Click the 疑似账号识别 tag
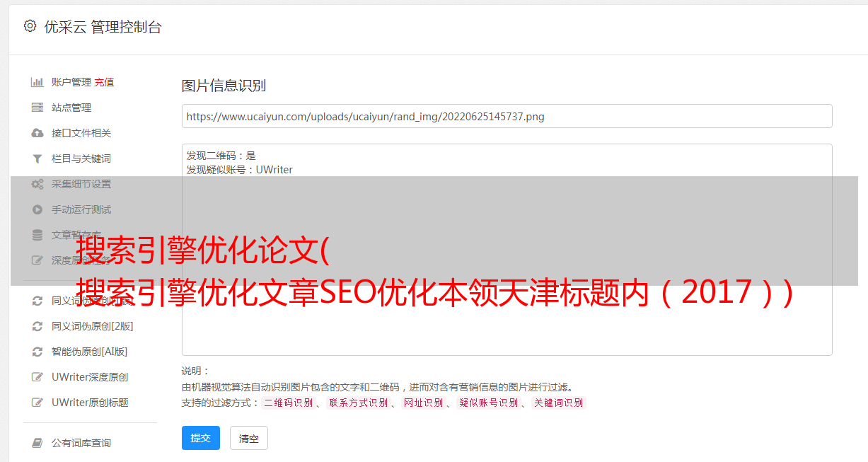868x462 pixels. click(488, 403)
